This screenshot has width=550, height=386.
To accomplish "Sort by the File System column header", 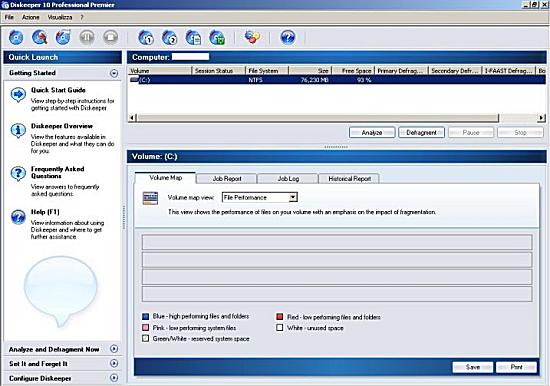I will (x=267, y=71).
